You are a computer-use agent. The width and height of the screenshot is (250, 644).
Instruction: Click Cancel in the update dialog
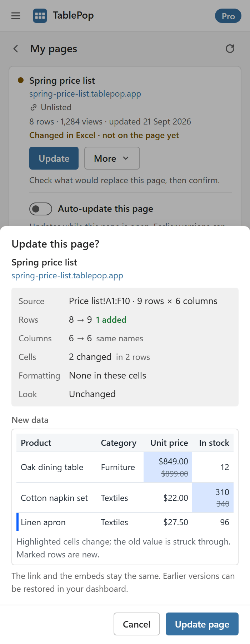pos(137,624)
